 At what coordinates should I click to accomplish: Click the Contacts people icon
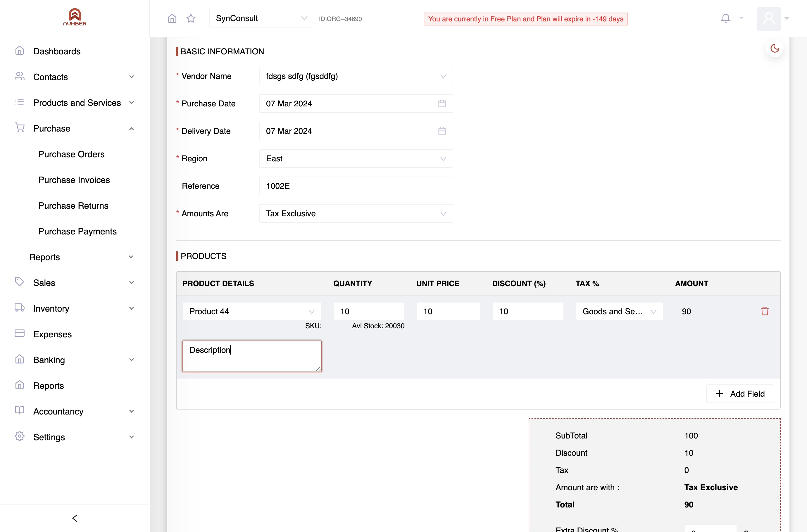click(20, 76)
